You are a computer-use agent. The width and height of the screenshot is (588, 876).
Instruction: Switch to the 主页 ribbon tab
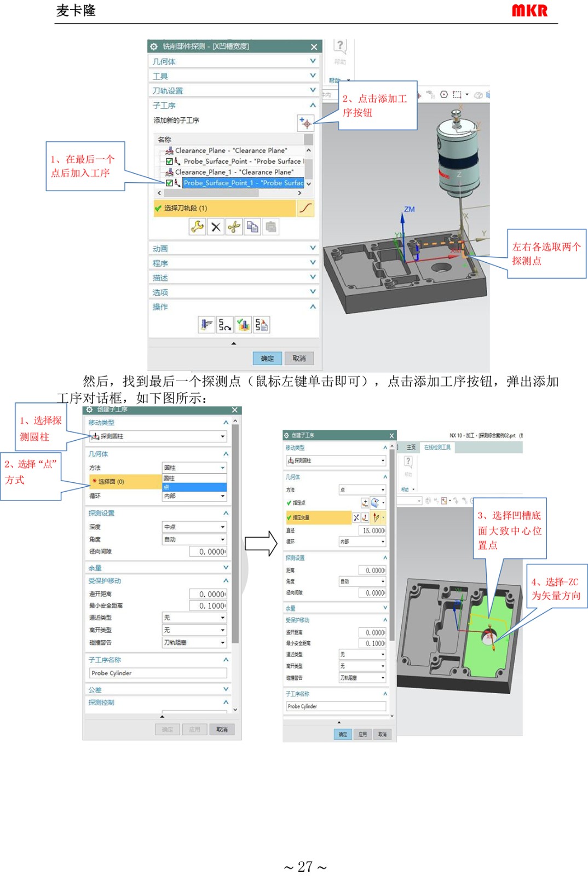pos(411,447)
